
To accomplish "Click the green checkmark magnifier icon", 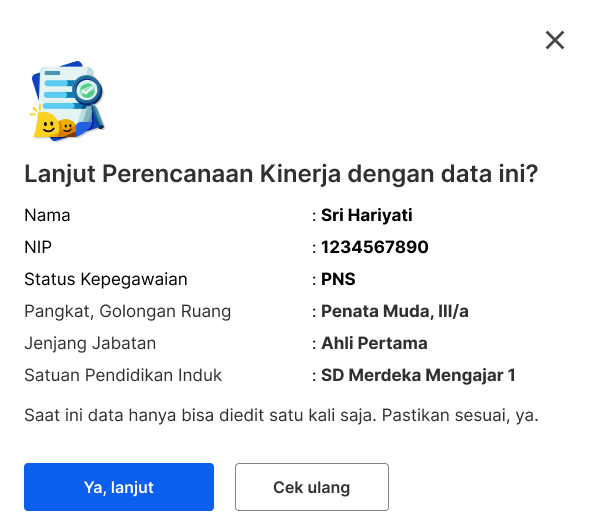I will coord(88,90).
